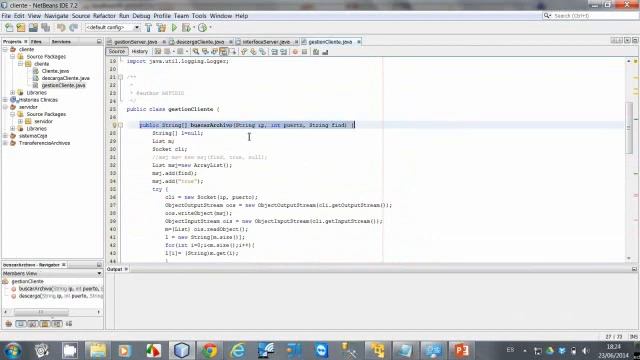This screenshot has width=640, height=360.
Task: Expand the sistemaCaja project
Action: [x=5, y=136]
